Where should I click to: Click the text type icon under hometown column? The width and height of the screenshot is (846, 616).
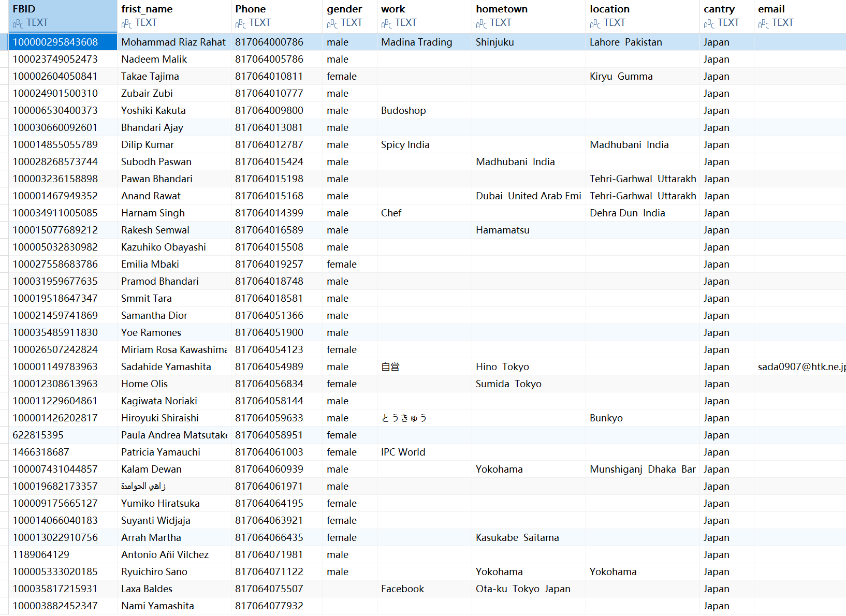click(481, 23)
